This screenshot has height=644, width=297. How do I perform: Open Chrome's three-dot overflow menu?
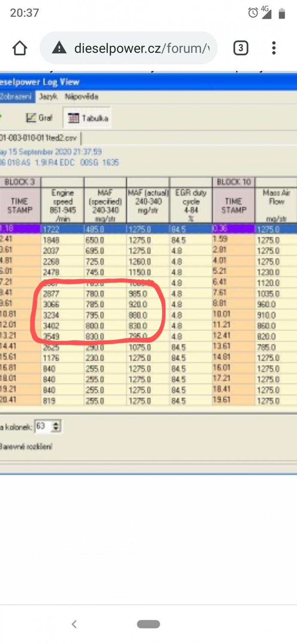click(274, 48)
